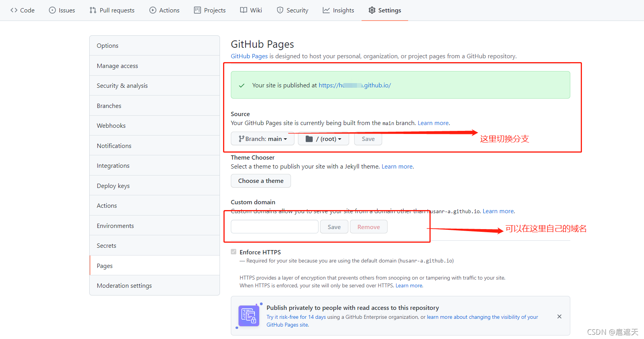Click the Choose a theme button

pos(261,181)
